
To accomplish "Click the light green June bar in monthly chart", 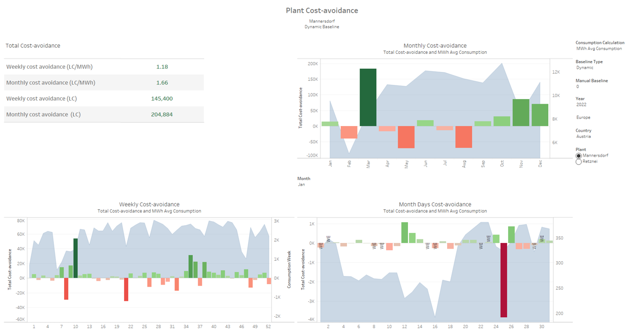I will [425, 123].
